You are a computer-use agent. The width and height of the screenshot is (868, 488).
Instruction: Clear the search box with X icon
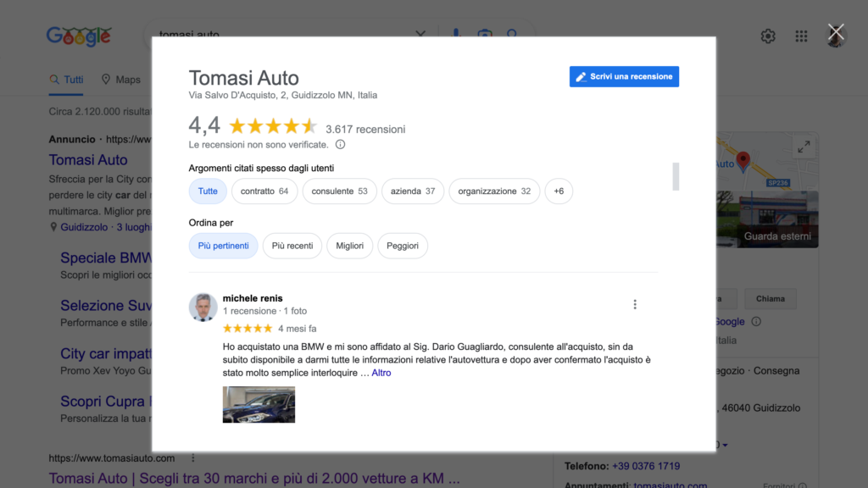pos(420,34)
